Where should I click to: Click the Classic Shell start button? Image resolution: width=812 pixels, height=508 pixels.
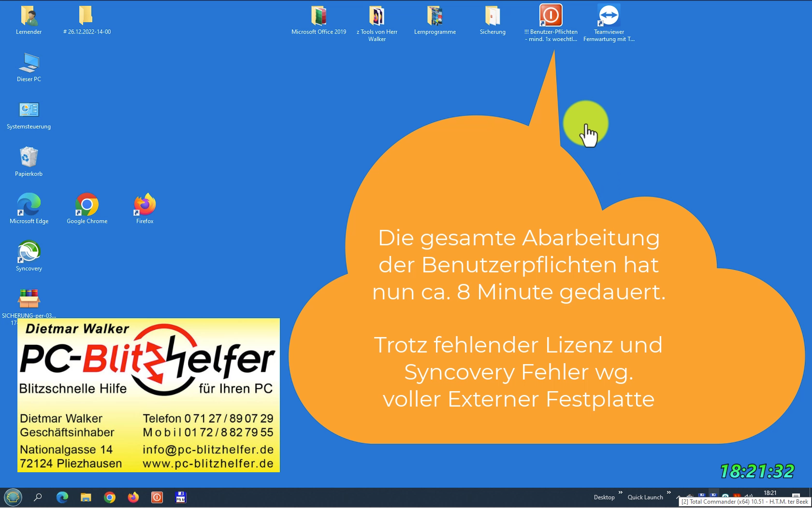[x=13, y=497]
